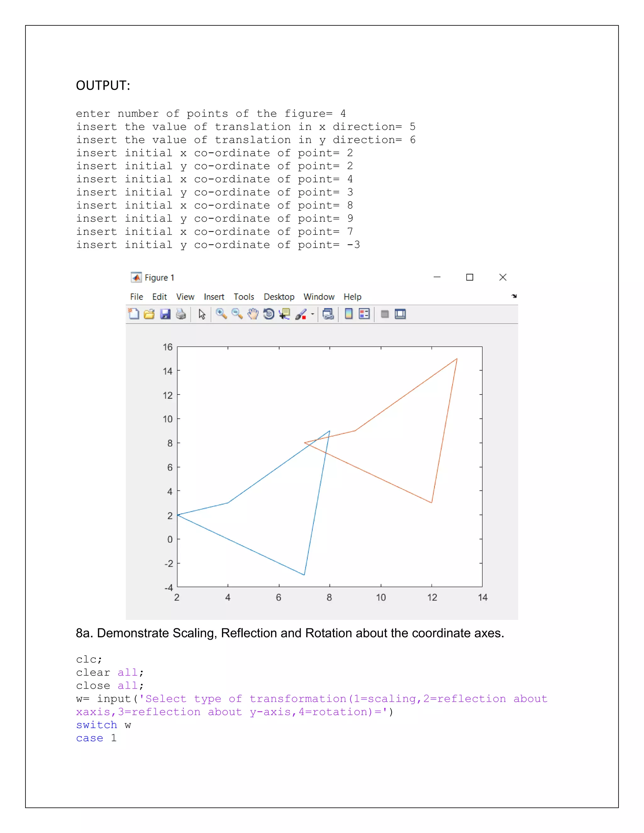Viewport: 644px width, 833px height.
Task: Click the y-axis tick label 16
Action: (168, 347)
